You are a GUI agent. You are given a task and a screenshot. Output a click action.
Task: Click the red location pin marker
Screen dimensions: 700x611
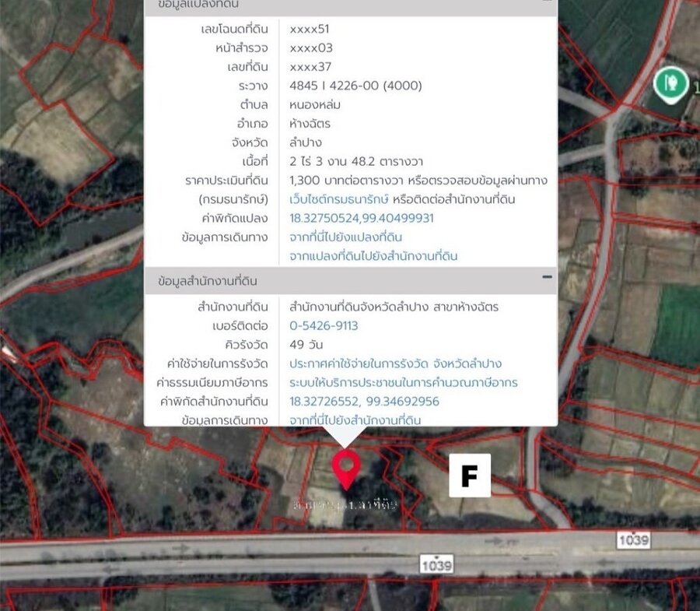346,468
